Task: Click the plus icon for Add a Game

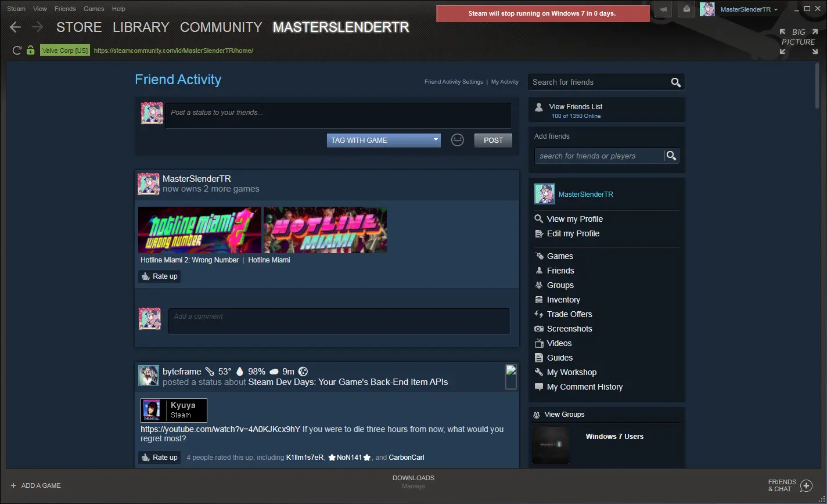Action: pos(13,485)
